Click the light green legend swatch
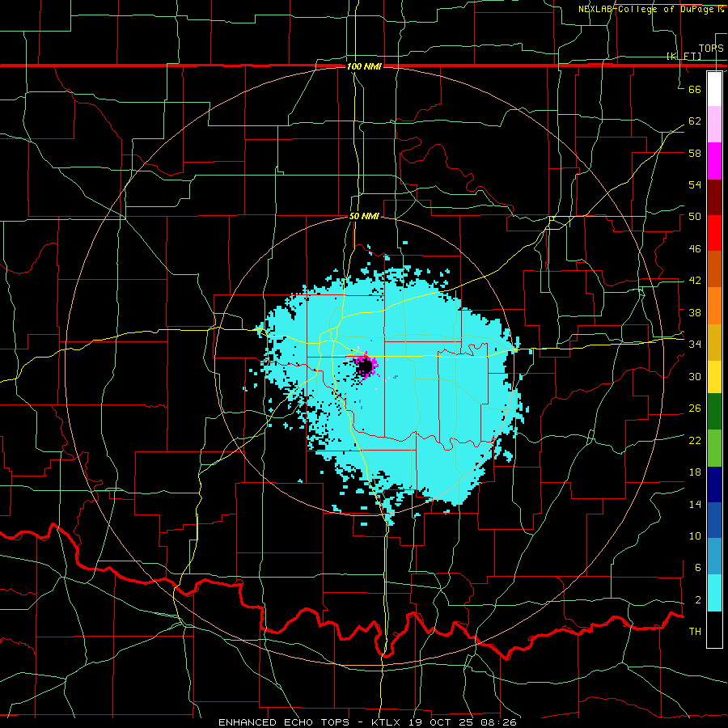728x728 pixels. tap(714, 448)
